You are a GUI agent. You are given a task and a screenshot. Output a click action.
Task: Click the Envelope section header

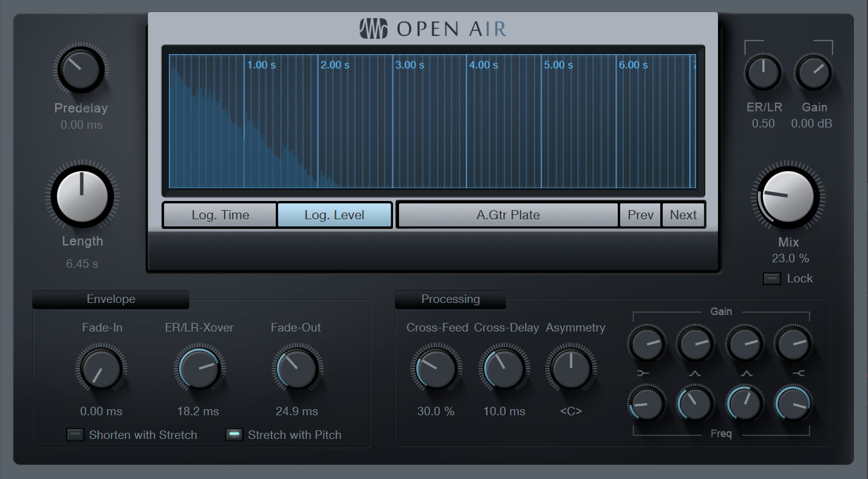(x=111, y=299)
